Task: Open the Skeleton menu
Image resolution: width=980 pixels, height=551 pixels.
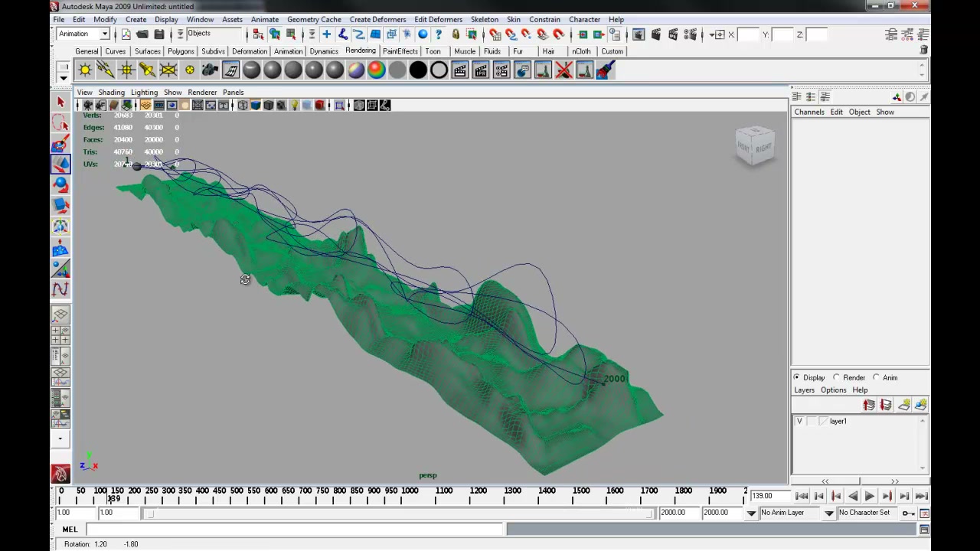Action: coord(484,19)
